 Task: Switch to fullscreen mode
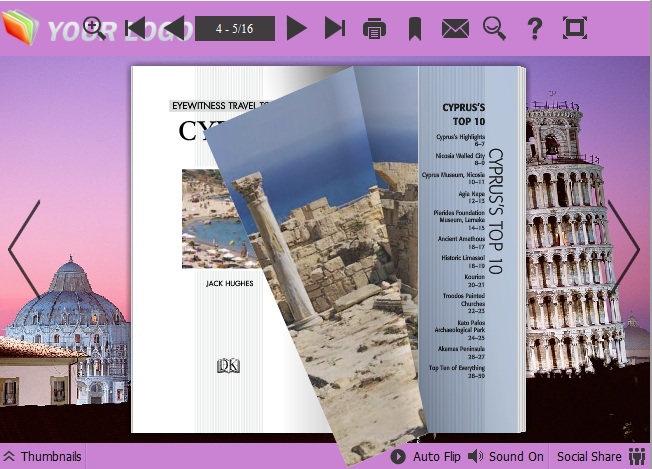point(575,28)
